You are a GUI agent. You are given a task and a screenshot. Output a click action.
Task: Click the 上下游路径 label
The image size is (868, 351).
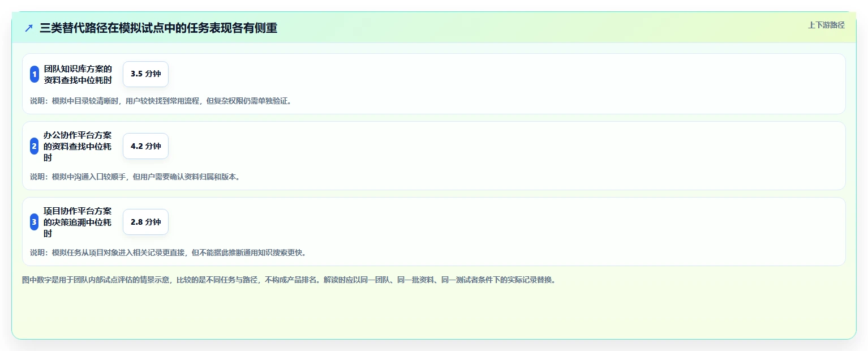click(826, 25)
